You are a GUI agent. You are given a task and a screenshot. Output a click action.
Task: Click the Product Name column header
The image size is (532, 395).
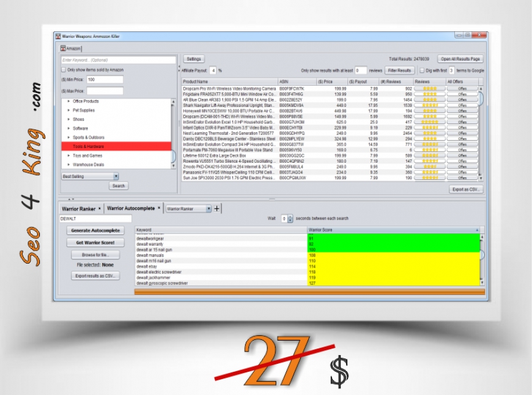pyautogui.click(x=230, y=82)
